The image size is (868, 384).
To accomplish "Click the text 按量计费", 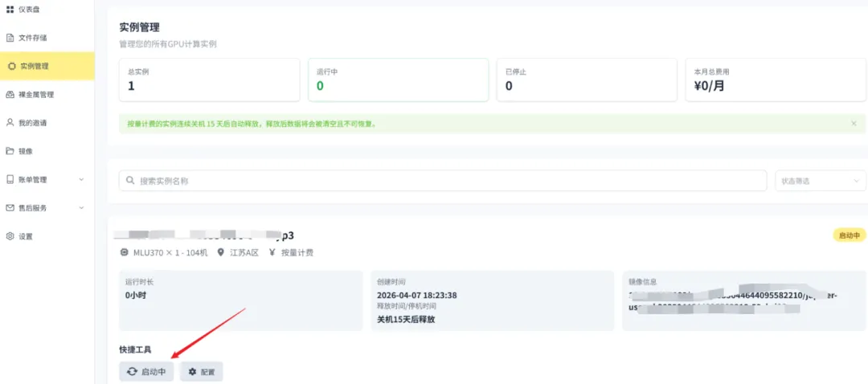I will click(x=297, y=253).
